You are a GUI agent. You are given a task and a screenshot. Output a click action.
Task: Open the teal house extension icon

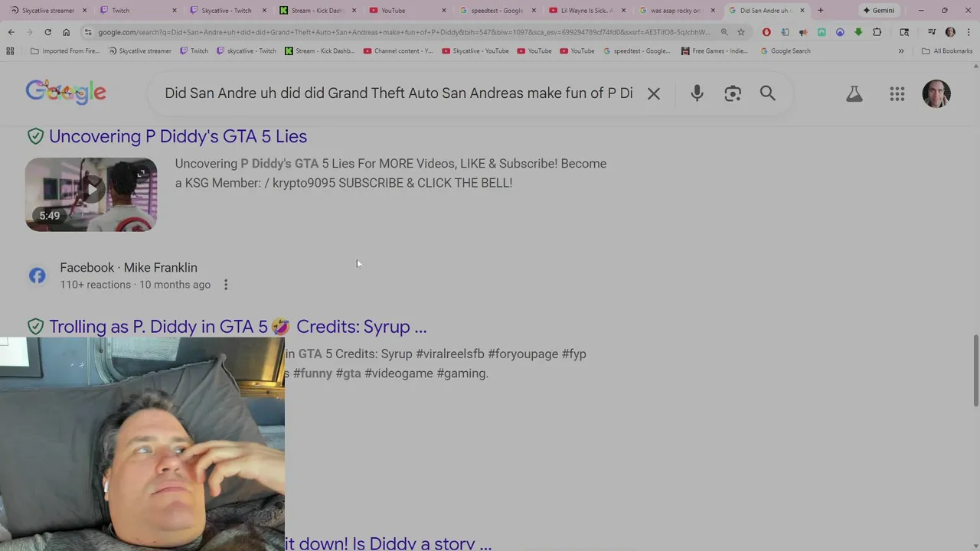pyautogui.click(x=822, y=32)
